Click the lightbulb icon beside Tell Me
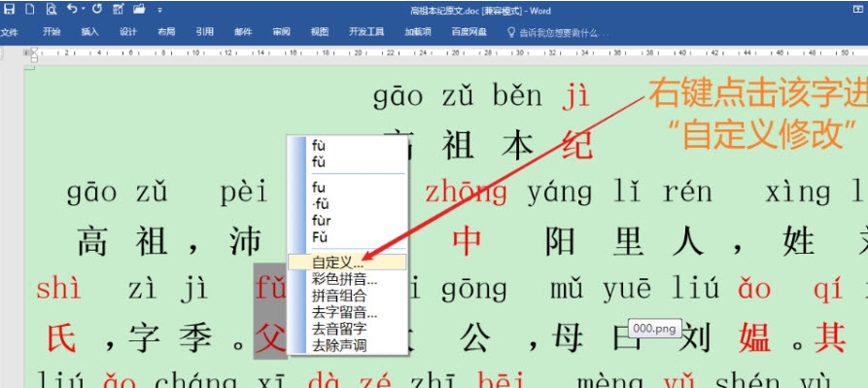Viewport: 868px width, 388px height. click(x=511, y=32)
